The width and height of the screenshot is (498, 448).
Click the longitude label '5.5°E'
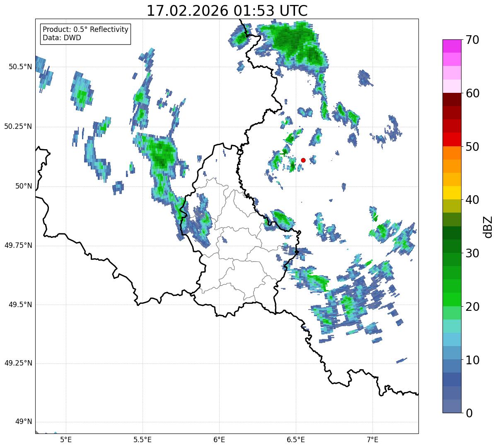(143, 439)
